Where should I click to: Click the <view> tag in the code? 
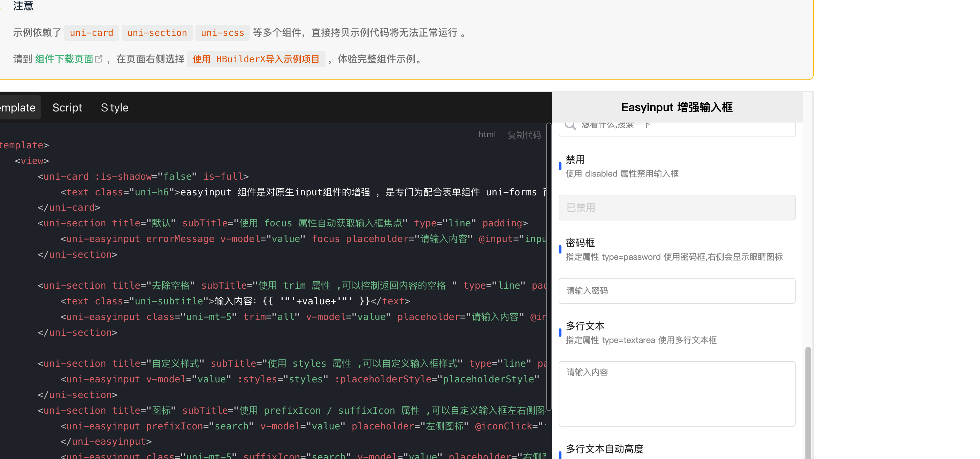click(x=32, y=161)
